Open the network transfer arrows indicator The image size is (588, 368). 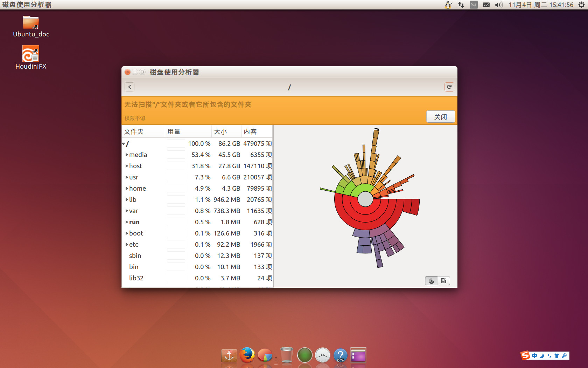461,5
